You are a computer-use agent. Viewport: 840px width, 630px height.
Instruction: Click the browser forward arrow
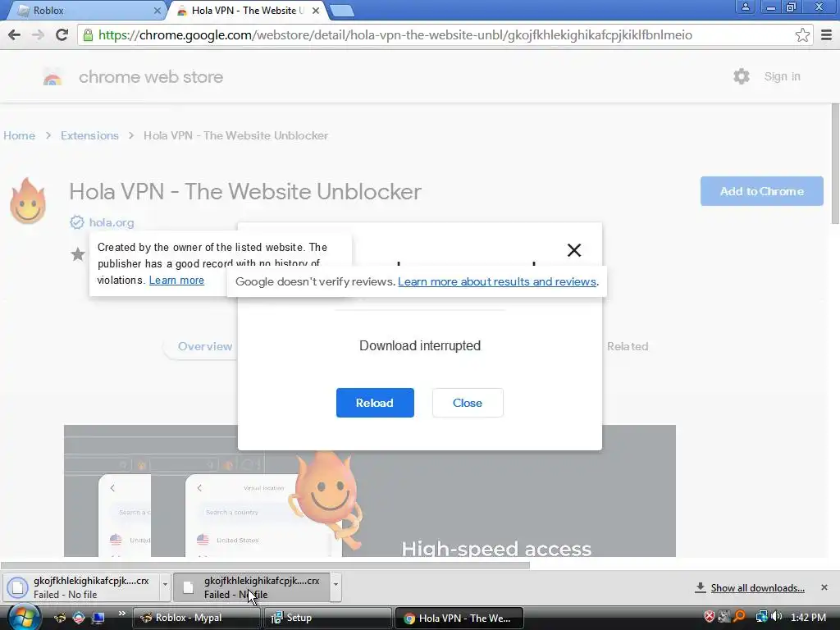(x=38, y=34)
